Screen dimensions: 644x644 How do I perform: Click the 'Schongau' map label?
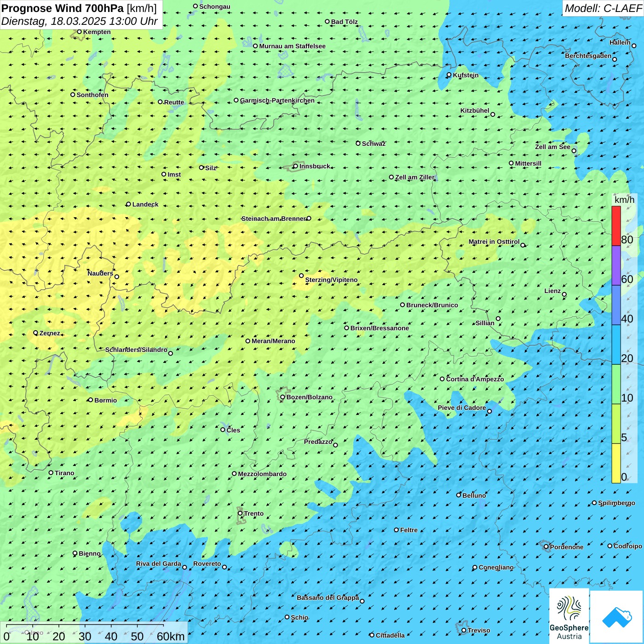[x=215, y=6]
